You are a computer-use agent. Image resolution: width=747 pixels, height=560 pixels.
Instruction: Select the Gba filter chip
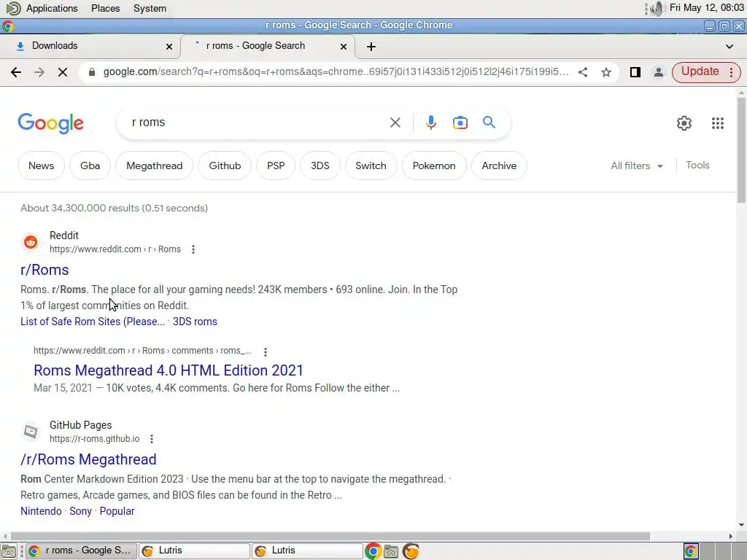coord(90,166)
